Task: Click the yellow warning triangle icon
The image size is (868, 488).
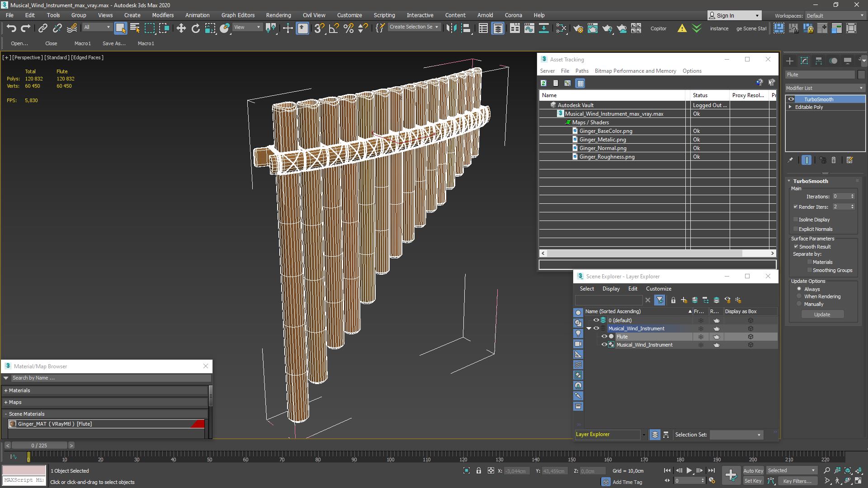Action: 682,28
